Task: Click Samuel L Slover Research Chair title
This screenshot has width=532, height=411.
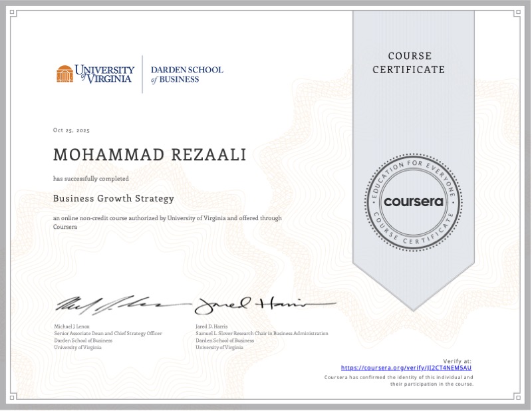Action: [261, 333]
